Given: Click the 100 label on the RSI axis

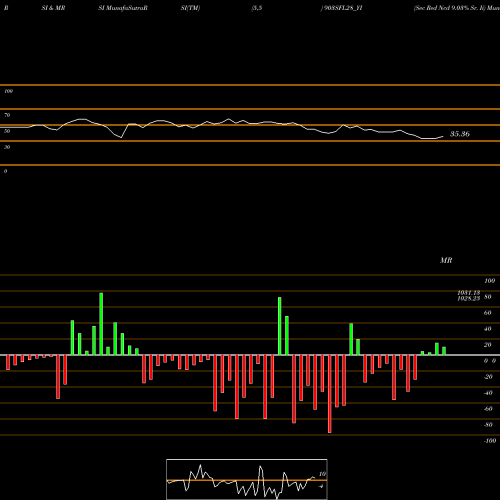Looking at the screenshot, I should [x=8, y=91].
